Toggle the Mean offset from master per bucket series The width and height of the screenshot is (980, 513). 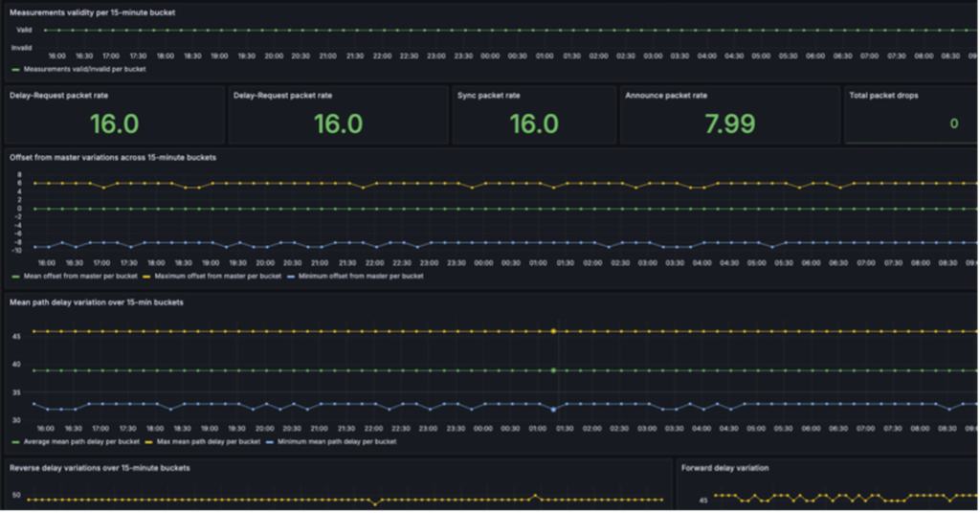[78, 276]
